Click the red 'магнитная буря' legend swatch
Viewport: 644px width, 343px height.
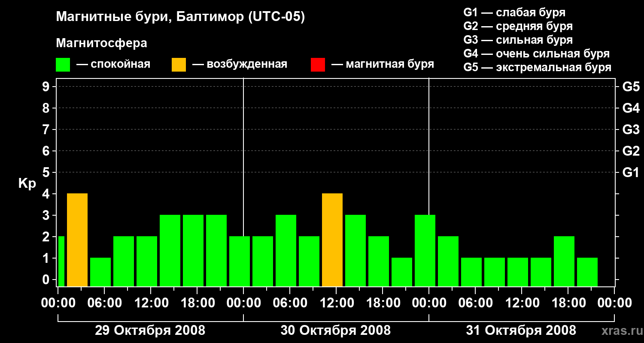tap(318, 65)
